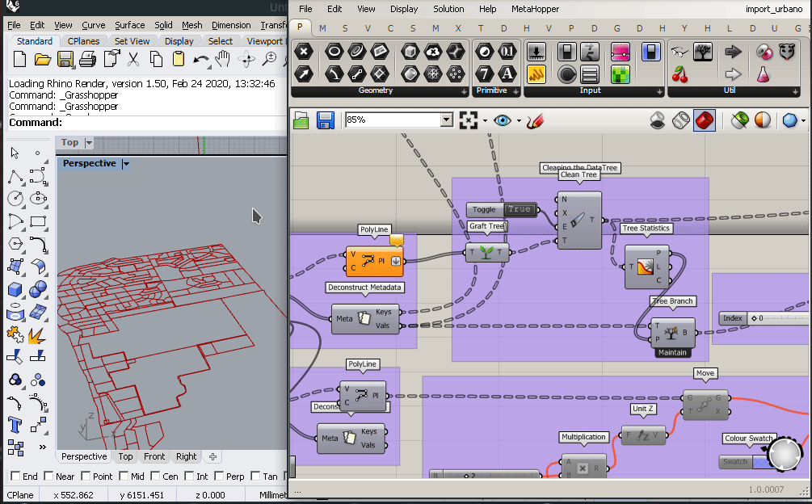Enable the Int osnap checkbox
Viewport: 812px width, 504px height.
[x=190, y=476]
